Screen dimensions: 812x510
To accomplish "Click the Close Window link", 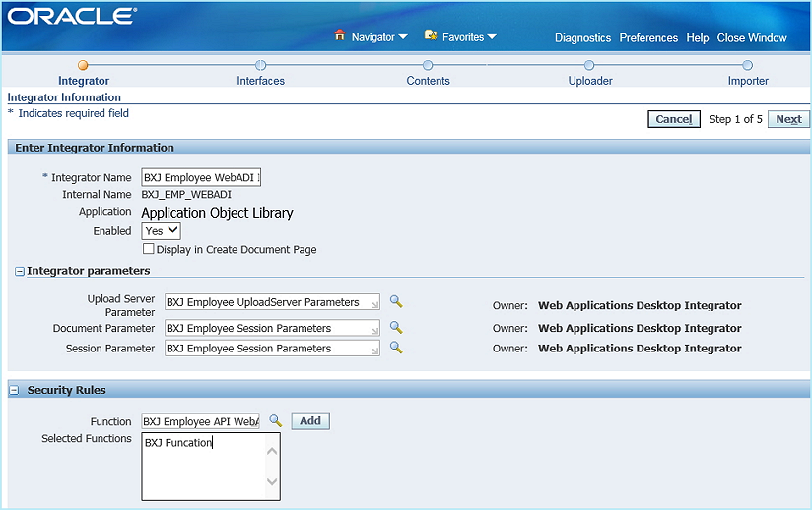I will tap(752, 37).
